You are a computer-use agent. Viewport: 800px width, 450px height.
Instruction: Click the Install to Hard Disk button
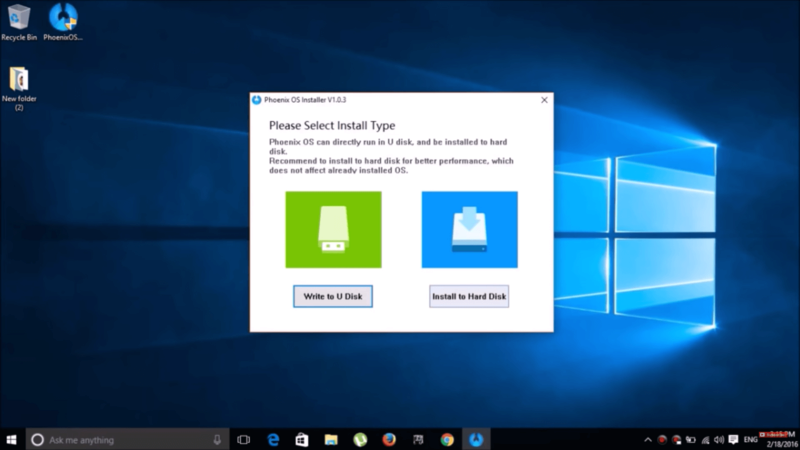pos(469,296)
